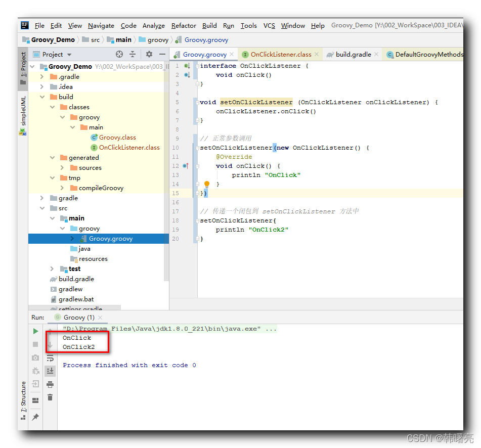
Task: Click the lightbulb intention icon at line 14
Action: 207,184
